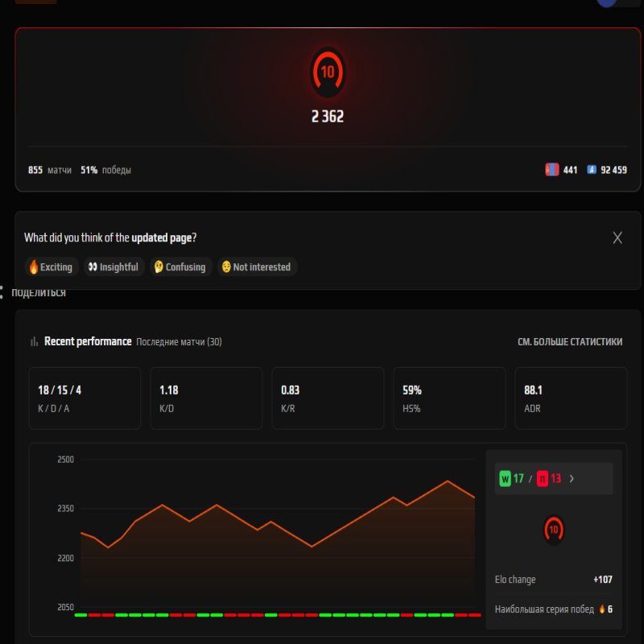The height and width of the screenshot is (644, 644).
Task: Click the blue global ranking icon beside 92 459
Action: coord(592,170)
